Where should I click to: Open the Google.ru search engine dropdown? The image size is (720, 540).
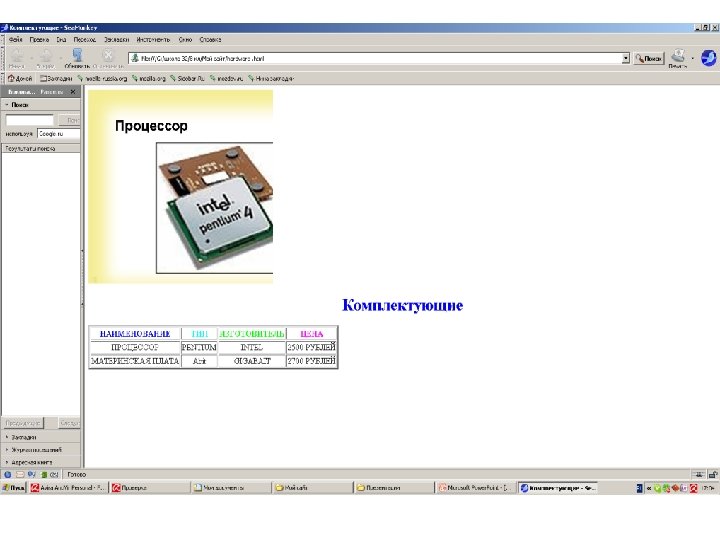[58, 134]
